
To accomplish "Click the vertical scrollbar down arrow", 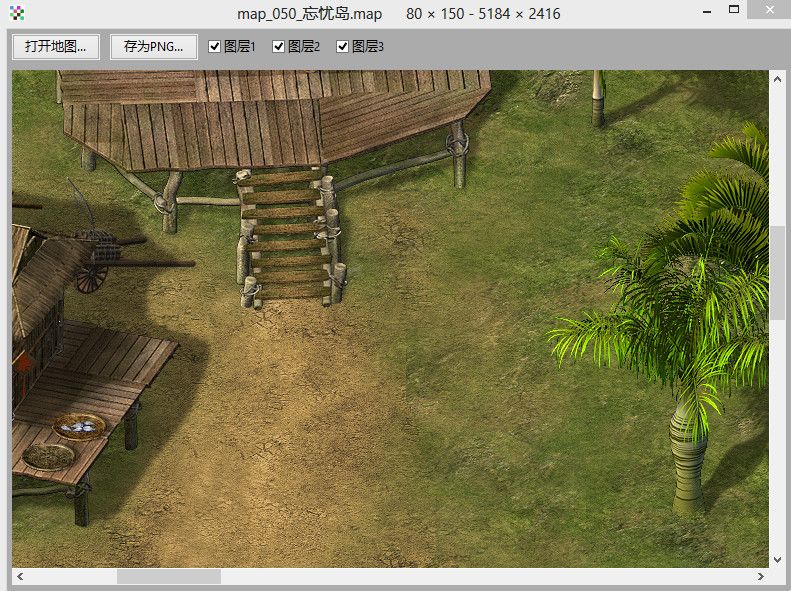I will pyautogui.click(x=777, y=559).
